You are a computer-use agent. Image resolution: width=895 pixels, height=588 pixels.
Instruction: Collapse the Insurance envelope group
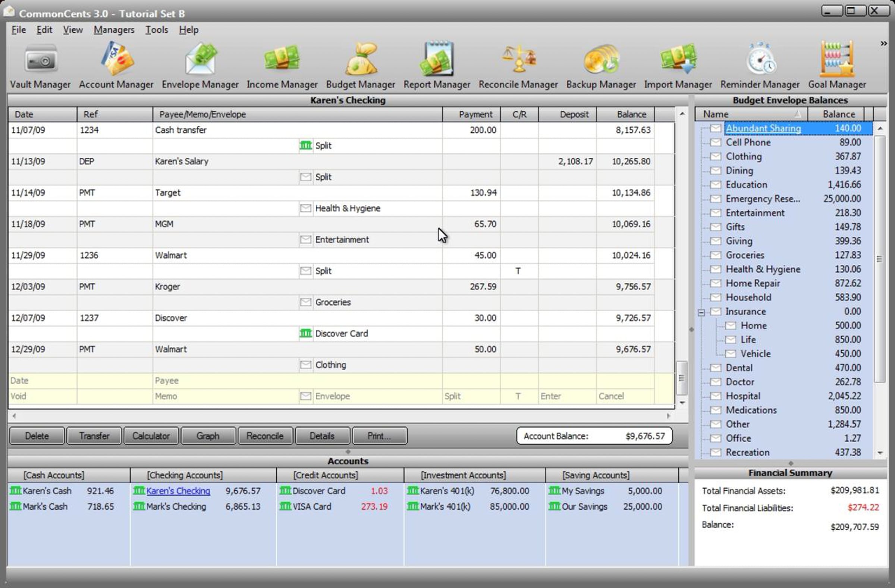coord(701,312)
